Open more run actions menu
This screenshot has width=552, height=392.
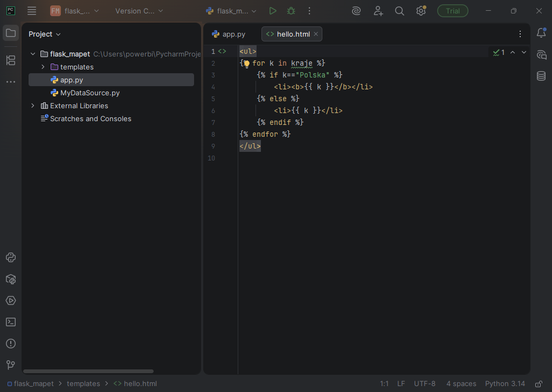click(x=309, y=11)
